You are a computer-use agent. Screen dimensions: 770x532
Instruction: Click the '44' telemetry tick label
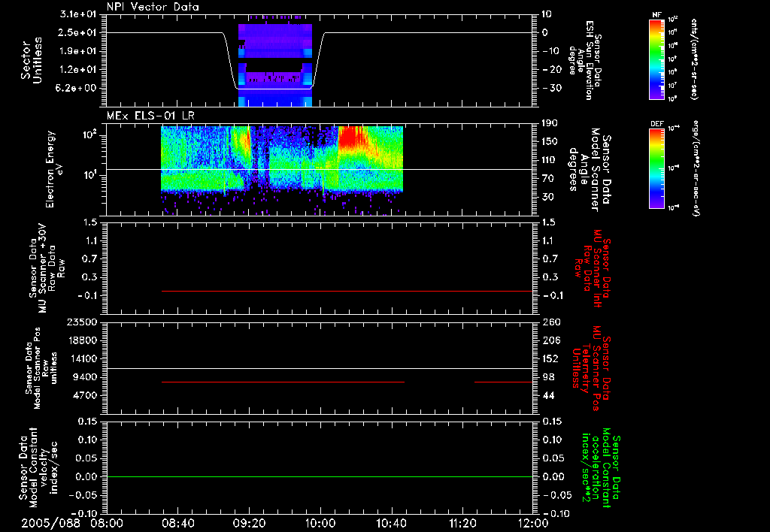[x=548, y=395]
